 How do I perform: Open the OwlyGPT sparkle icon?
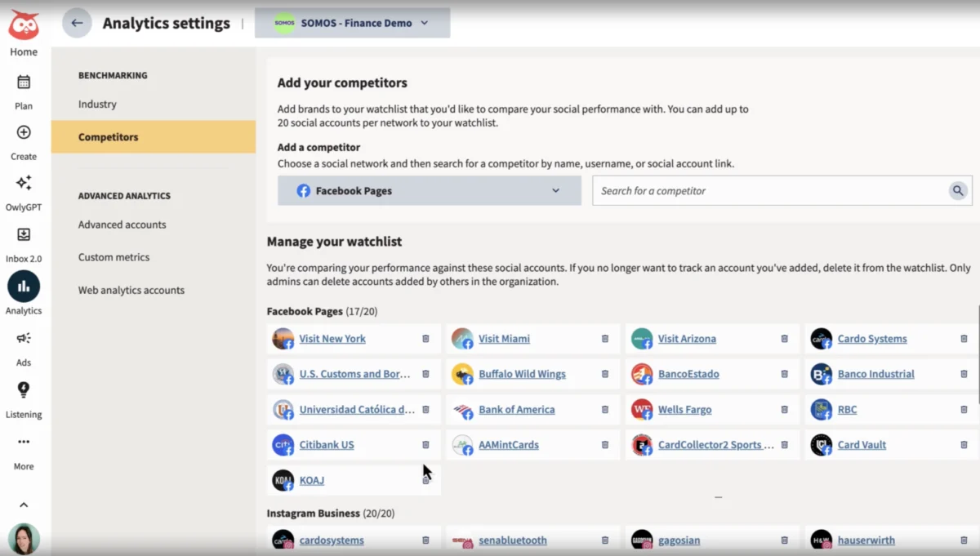(x=24, y=183)
